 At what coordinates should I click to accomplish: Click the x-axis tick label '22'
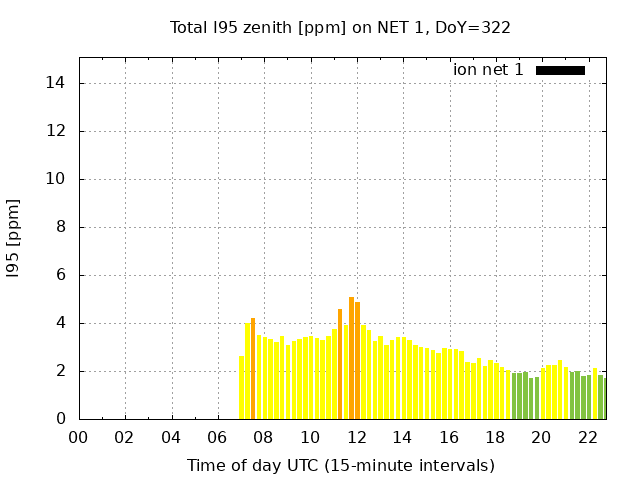[588, 437]
